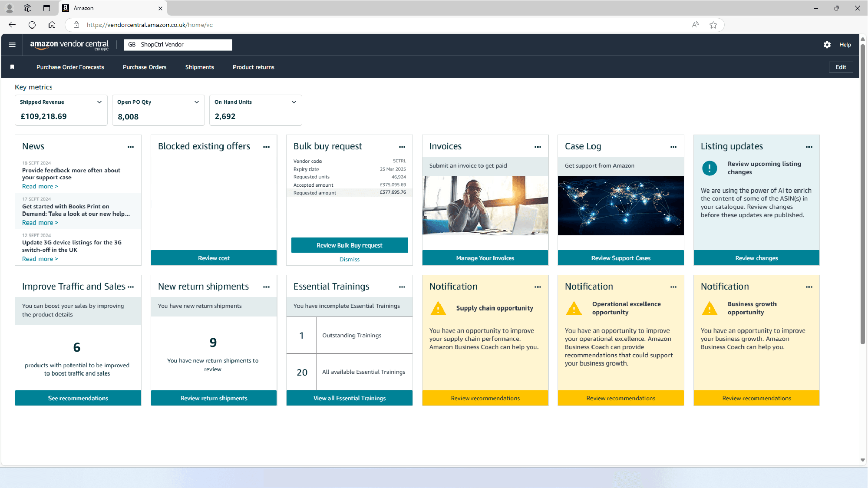Open the read aloud icon in address bar
The height and width of the screenshot is (488, 868).
[695, 25]
